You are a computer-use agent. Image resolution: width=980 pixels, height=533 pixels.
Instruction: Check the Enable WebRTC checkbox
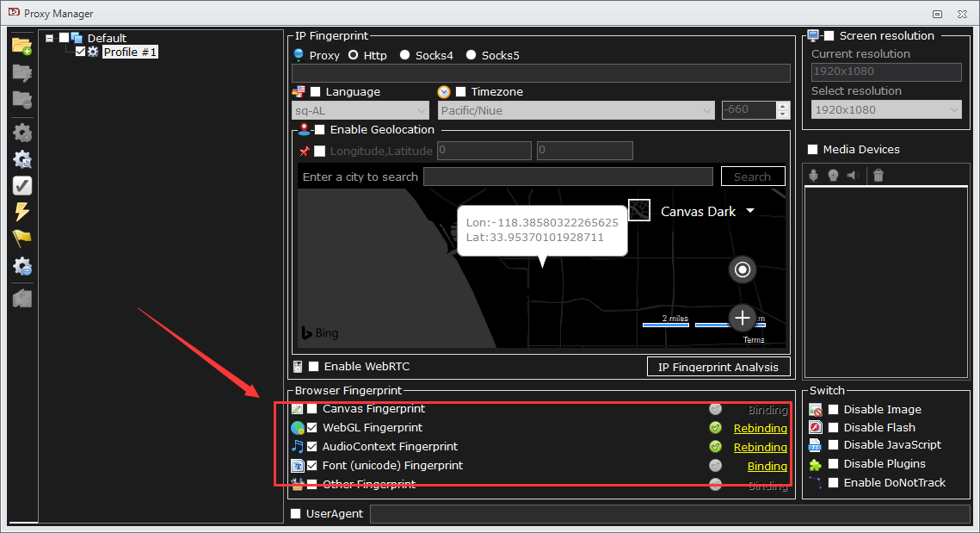[x=314, y=367]
